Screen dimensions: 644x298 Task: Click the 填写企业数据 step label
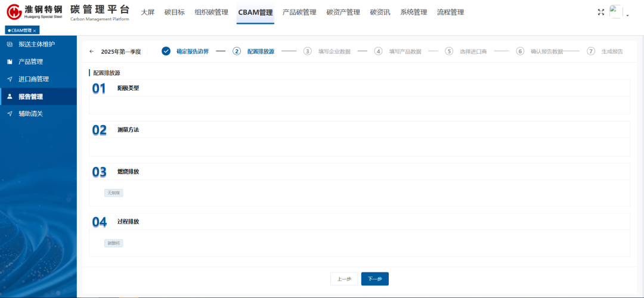pyautogui.click(x=335, y=51)
